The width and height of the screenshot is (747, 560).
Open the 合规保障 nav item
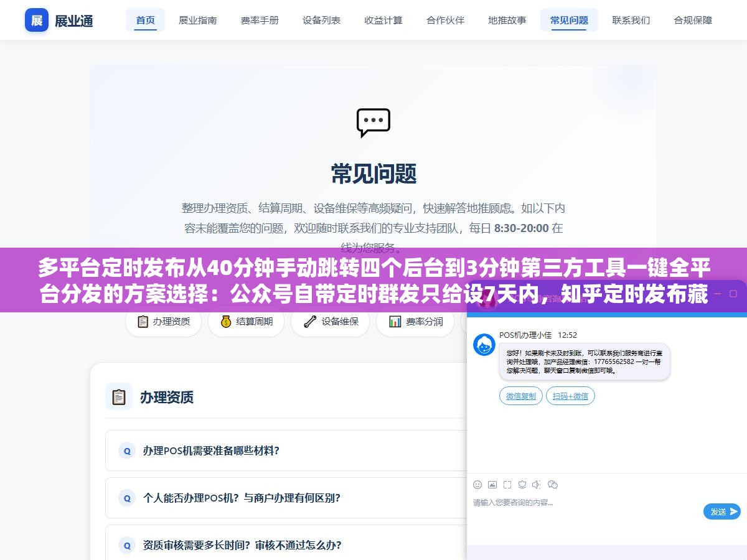693,20
